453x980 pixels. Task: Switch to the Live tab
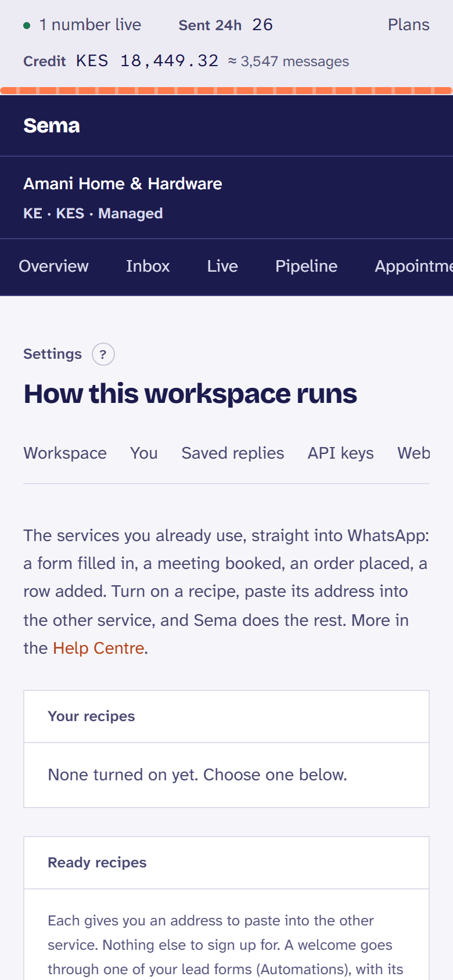pos(222,266)
